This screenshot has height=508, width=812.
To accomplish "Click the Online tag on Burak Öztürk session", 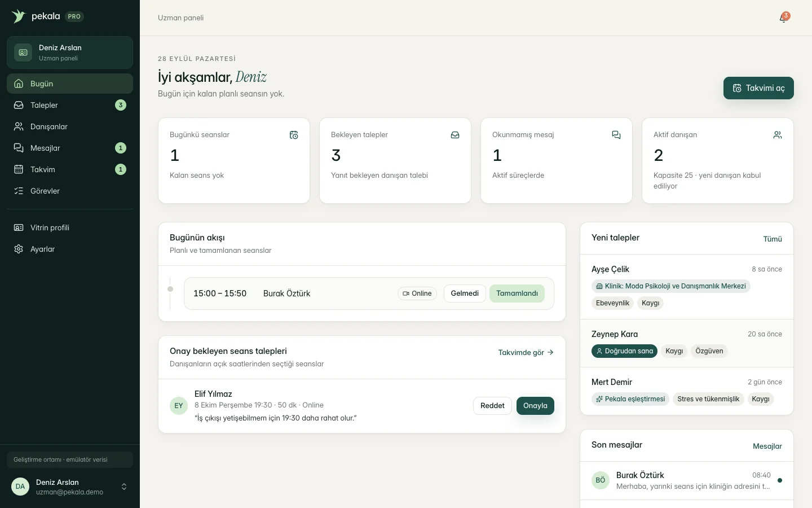I will pos(417,294).
